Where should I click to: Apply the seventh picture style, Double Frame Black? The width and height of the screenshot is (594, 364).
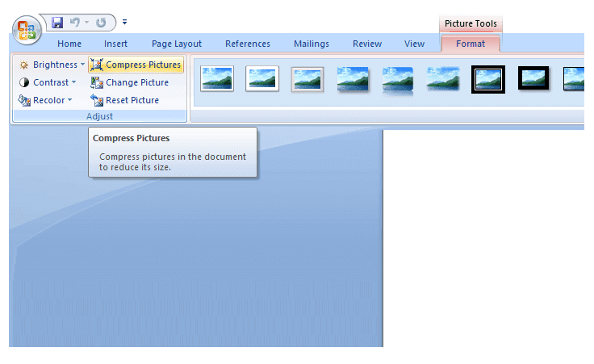click(x=488, y=80)
